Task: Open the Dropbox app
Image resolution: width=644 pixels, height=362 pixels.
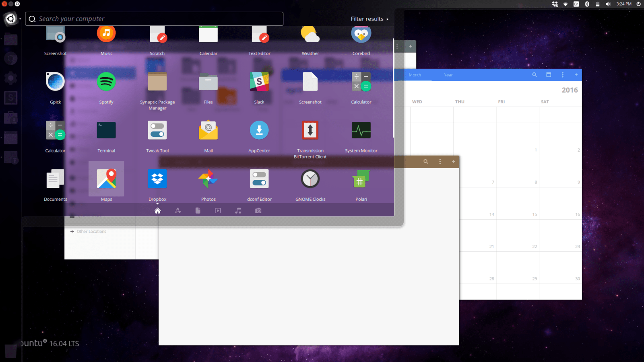Action: tap(157, 179)
